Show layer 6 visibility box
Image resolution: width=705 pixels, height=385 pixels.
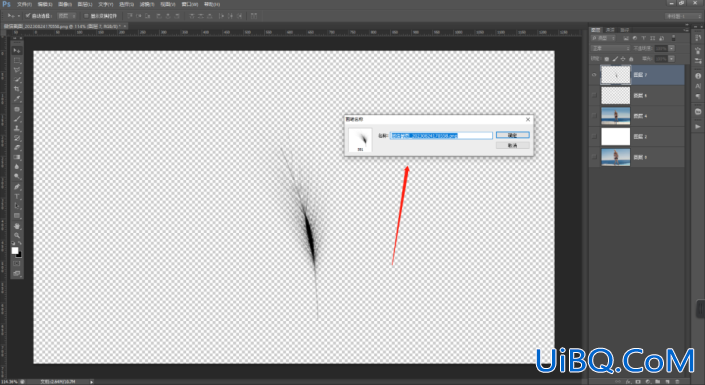[x=594, y=95]
